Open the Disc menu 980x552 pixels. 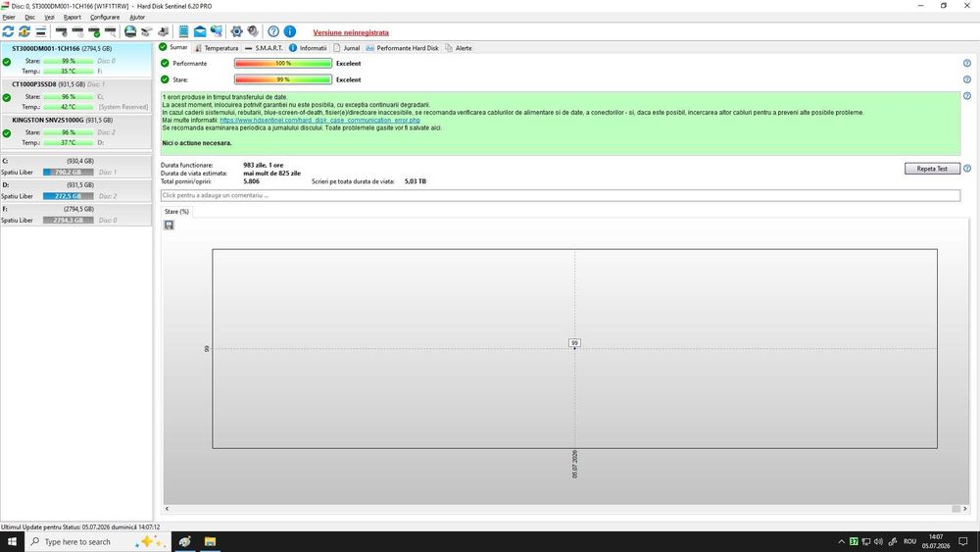[x=30, y=17]
